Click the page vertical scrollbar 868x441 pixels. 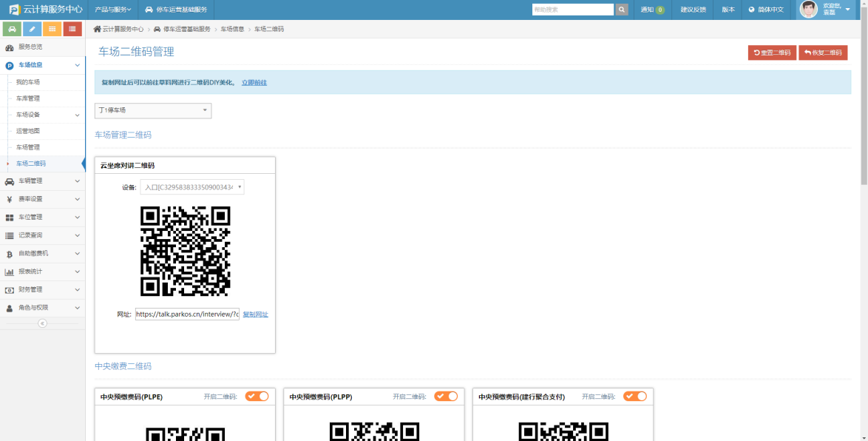tap(864, 96)
